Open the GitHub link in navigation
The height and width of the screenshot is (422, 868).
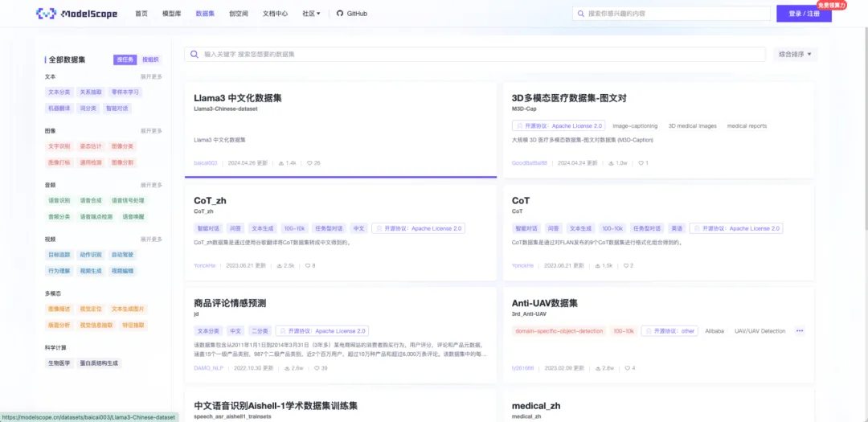tap(351, 14)
